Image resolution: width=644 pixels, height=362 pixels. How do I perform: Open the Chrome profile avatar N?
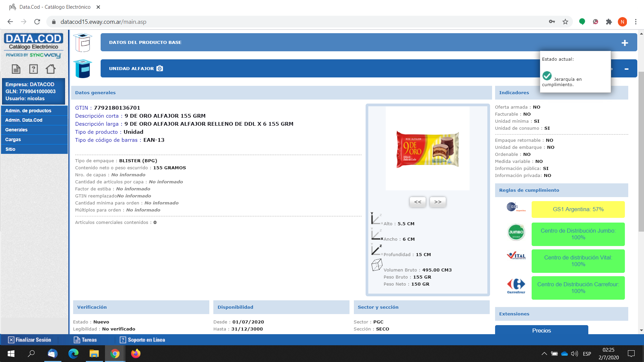[622, 22]
